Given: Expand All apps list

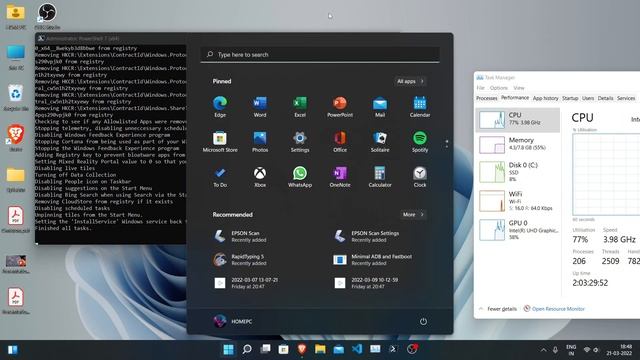Looking at the screenshot, I should click(410, 81).
